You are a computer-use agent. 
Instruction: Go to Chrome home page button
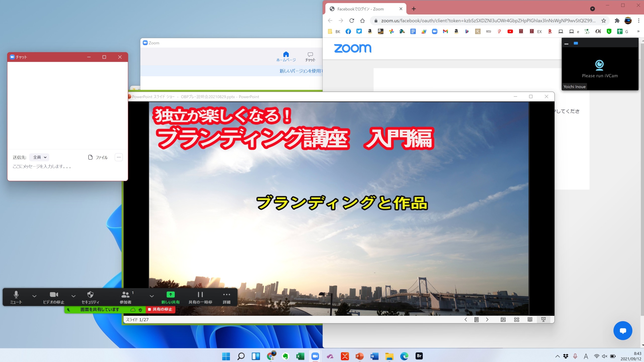pos(363,21)
